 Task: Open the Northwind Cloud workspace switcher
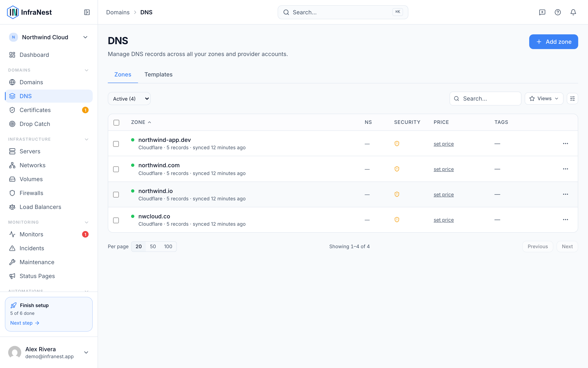pyautogui.click(x=49, y=37)
